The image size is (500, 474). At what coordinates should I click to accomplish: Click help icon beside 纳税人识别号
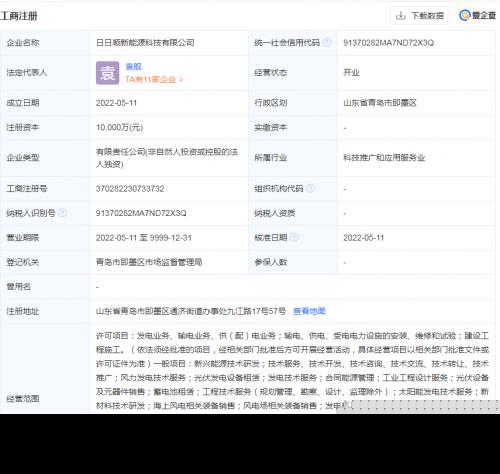tap(62, 213)
